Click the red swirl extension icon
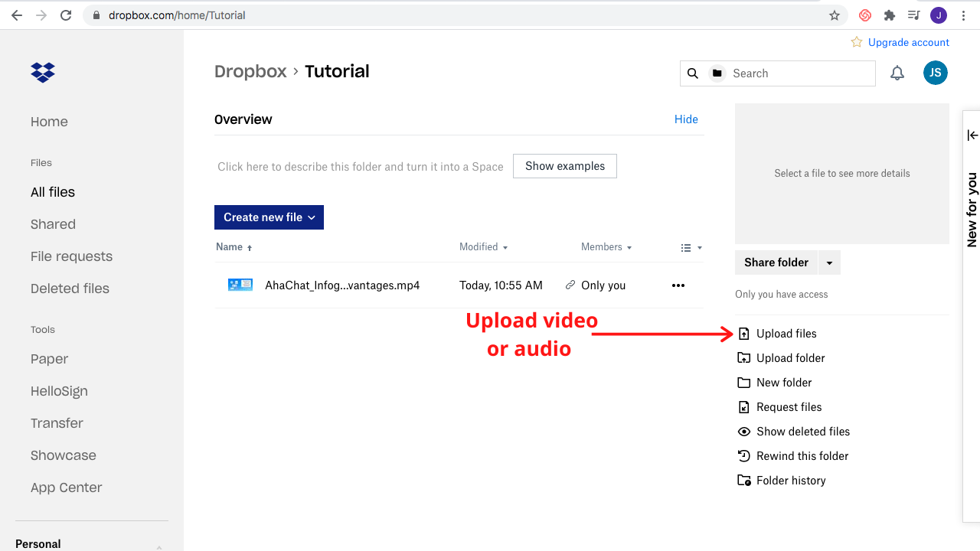The height and width of the screenshot is (551, 980). [x=865, y=15]
